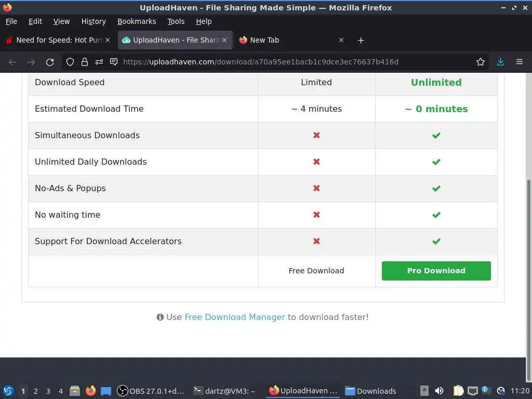The height and width of the screenshot is (399, 532).
Task: Click the Free Download option
Action: point(316,271)
